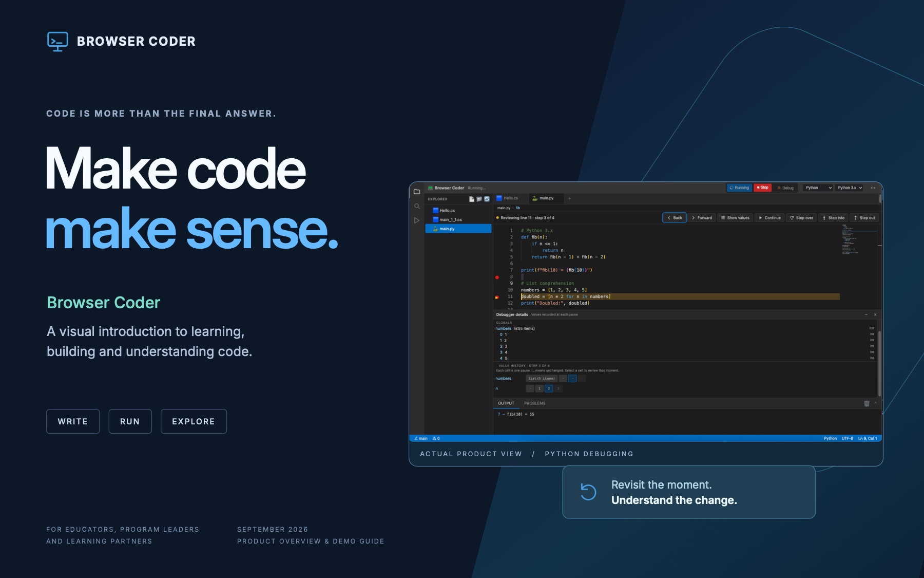
Task: Open the search magnifier in activity bar
Action: click(417, 206)
